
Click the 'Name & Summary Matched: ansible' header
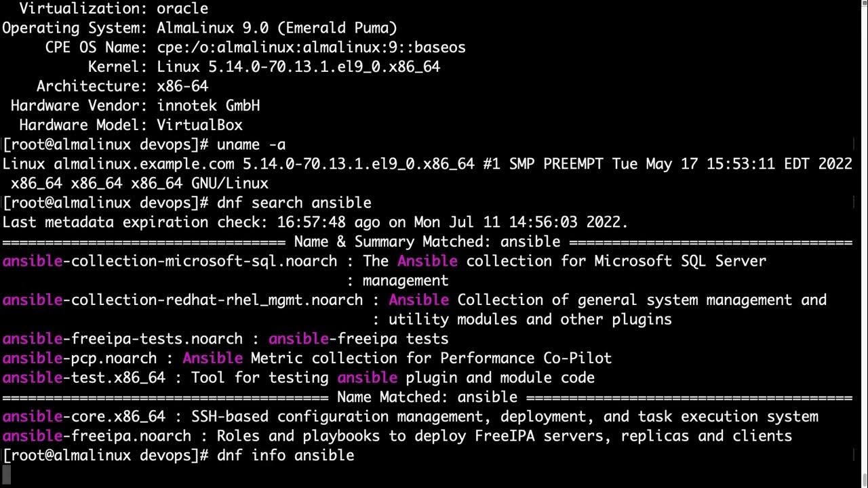pos(427,242)
